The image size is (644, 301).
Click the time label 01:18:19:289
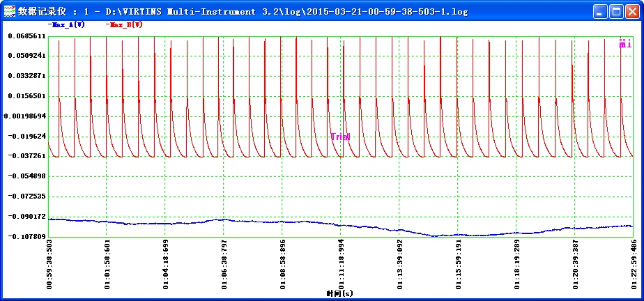tap(516, 265)
